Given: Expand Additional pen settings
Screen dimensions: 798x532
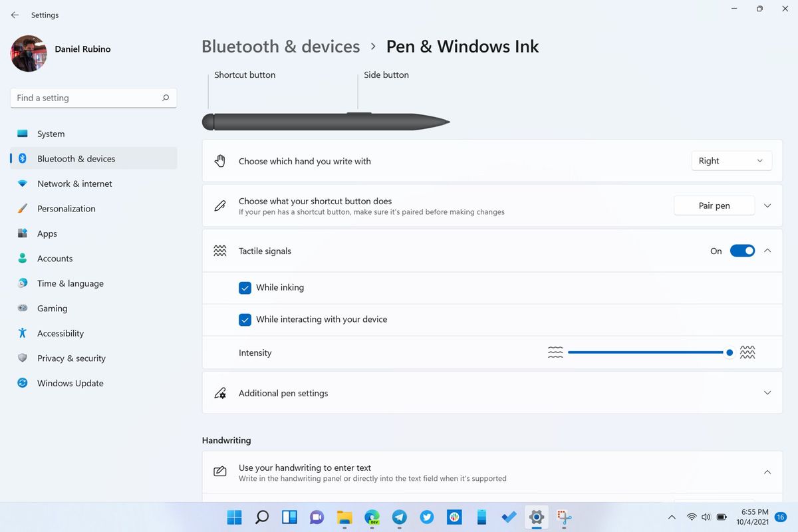Looking at the screenshot, I should [x=767, y=393].
